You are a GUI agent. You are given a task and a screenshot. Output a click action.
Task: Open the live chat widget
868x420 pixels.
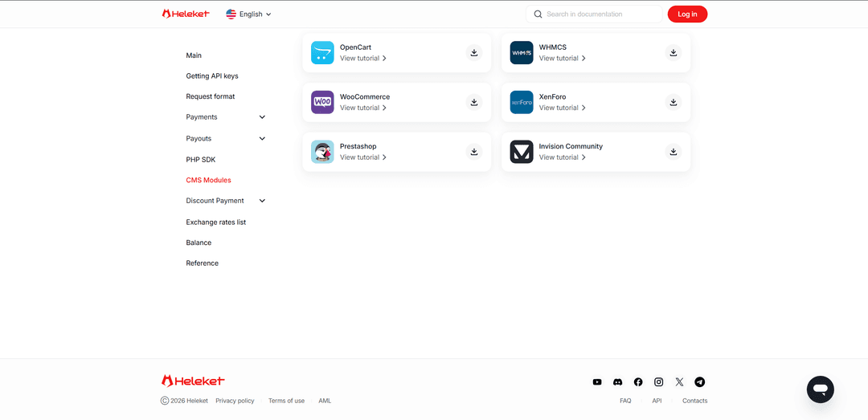tap(820, 389)
